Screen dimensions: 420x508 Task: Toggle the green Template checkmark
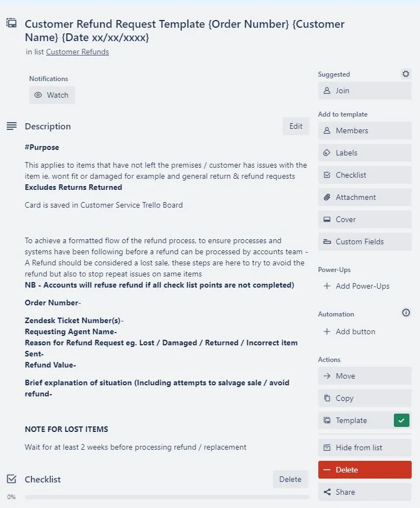click(x=402, y=420)
